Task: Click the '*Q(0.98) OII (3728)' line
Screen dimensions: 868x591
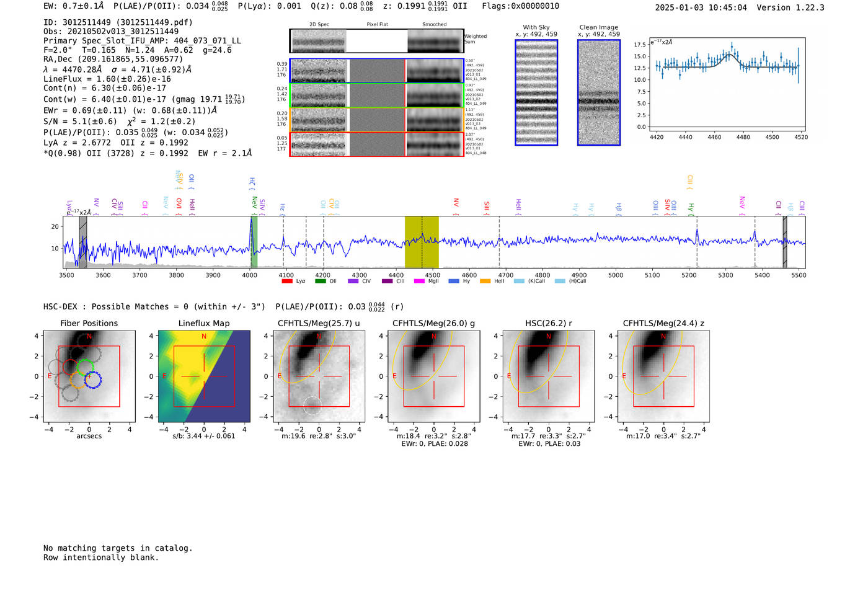Action: click(x=148, y=153)
